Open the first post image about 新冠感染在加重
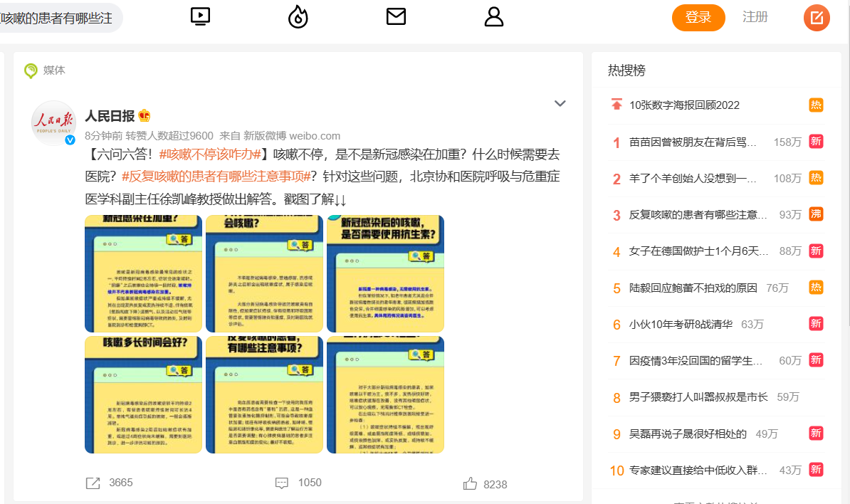This screenshot has height=504, width=850. click(143, 273)
